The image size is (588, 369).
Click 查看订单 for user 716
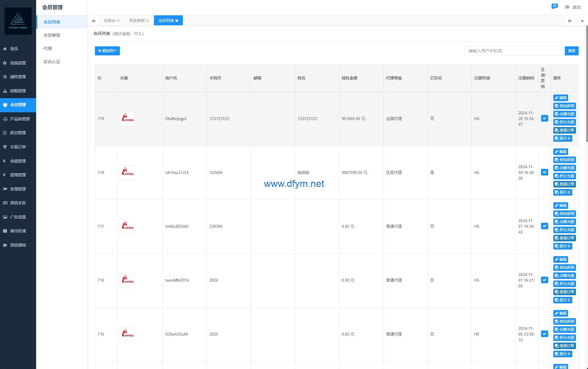[x=565, y=292]
